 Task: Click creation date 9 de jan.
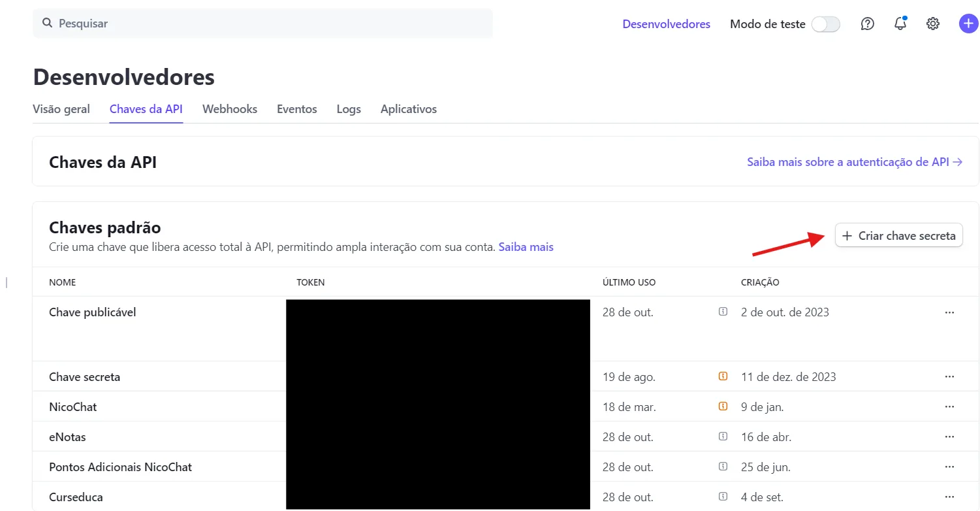point(763,407)
